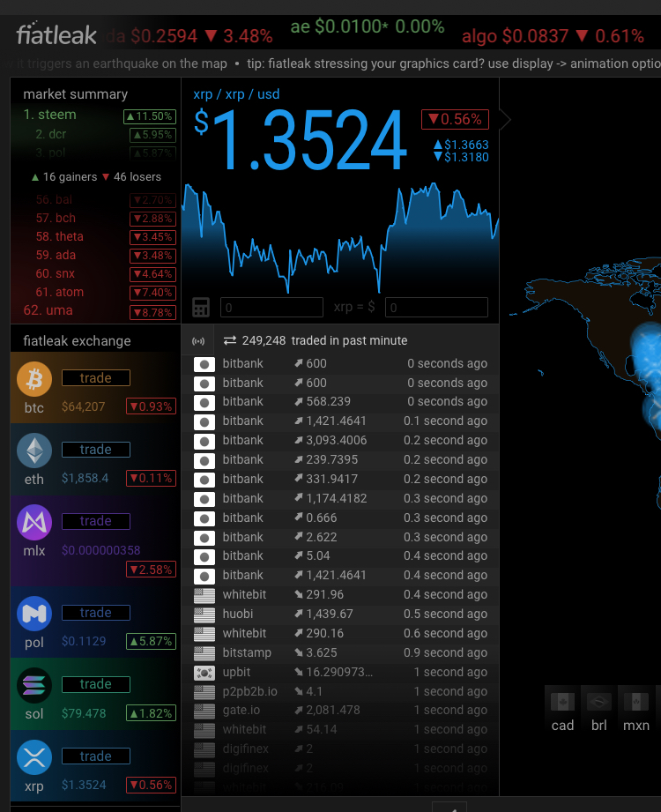Click the btc trade button
Viewport: 661px width, 812px height.
[96, 378]
